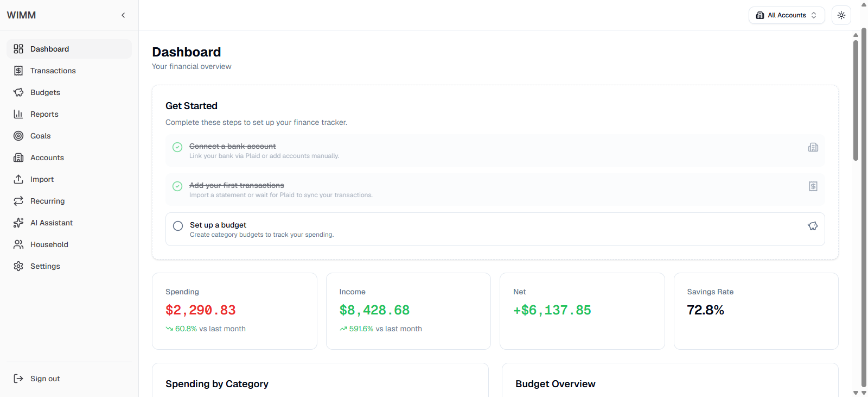Viewport: 868px width, 397px height.
Task: Click the green checkmark beside Connect a bank account
Action: 177,147
